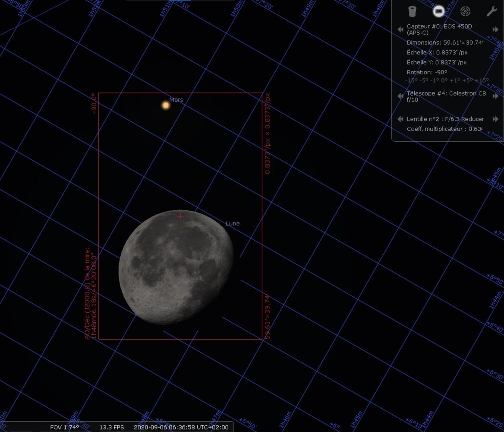
Task: Advance to next telescope with right arrow
Action: (x=495, y=96)
